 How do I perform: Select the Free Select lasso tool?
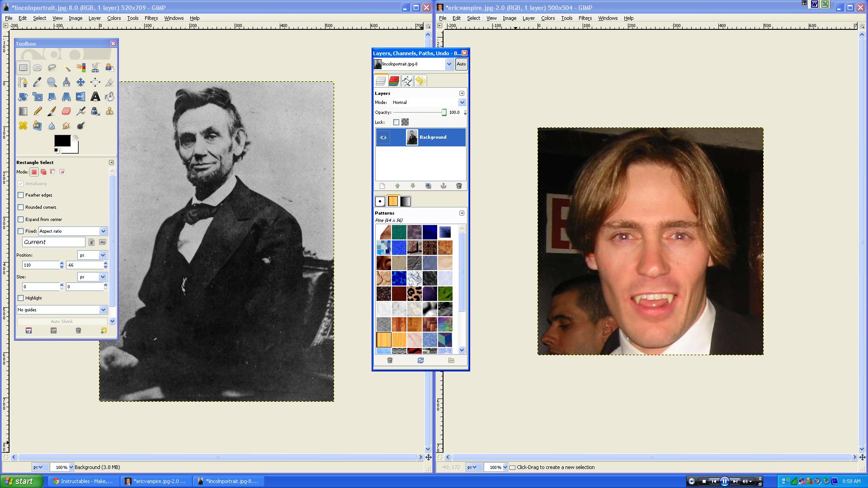click(52, 68)
